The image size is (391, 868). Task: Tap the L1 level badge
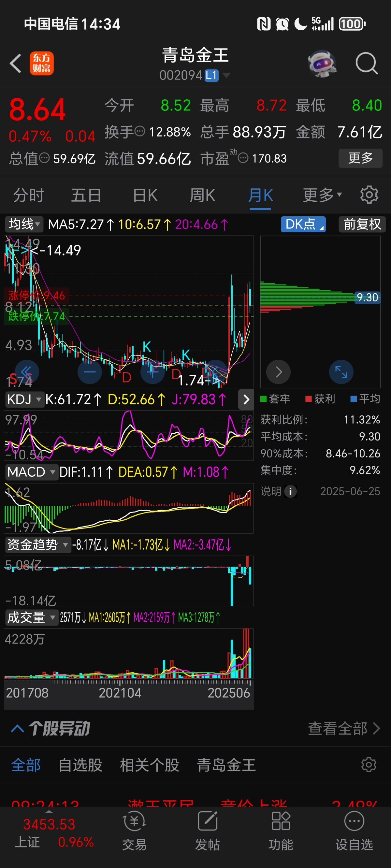pyautogui.click(x=212, y=76)
